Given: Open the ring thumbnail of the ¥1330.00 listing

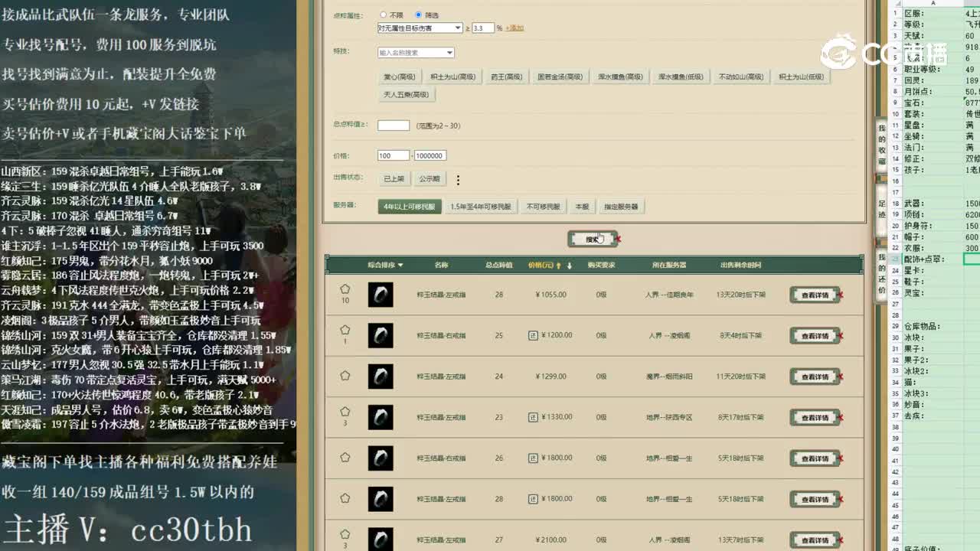Looking at the screenshot, I should [381, 417].
